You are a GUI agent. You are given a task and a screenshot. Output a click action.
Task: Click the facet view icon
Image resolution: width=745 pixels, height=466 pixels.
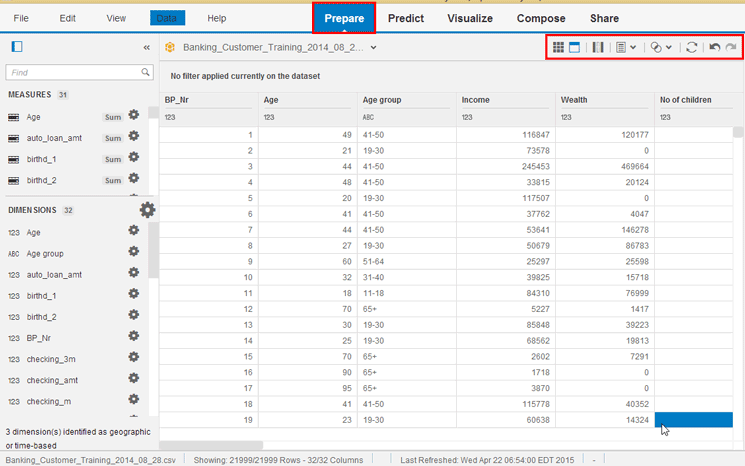click(x=575, y=47)
